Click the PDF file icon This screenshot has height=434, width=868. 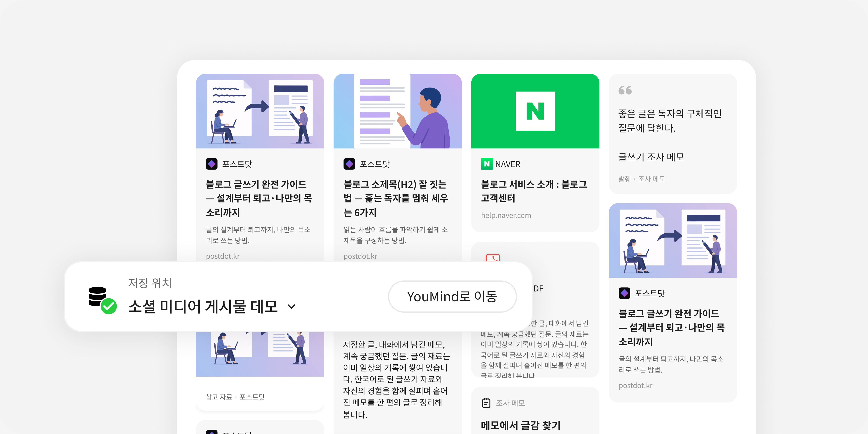pos(493,258)
